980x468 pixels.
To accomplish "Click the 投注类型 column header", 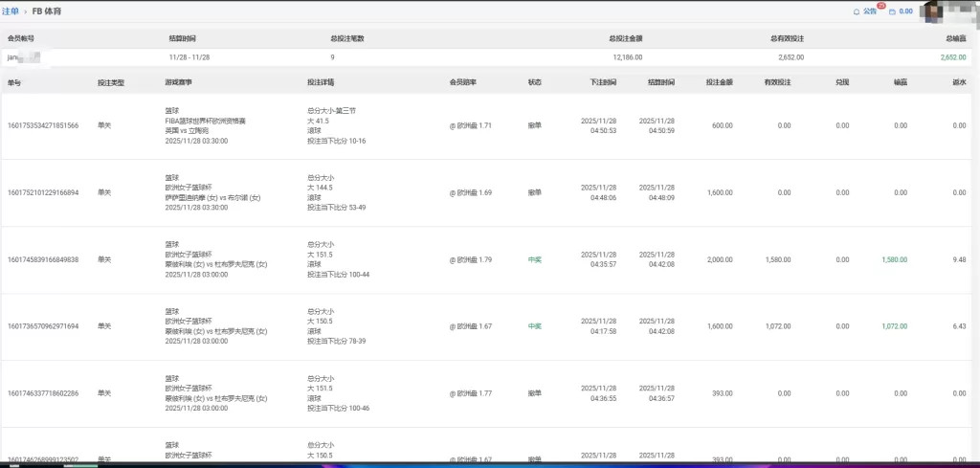I will point(110,82).
